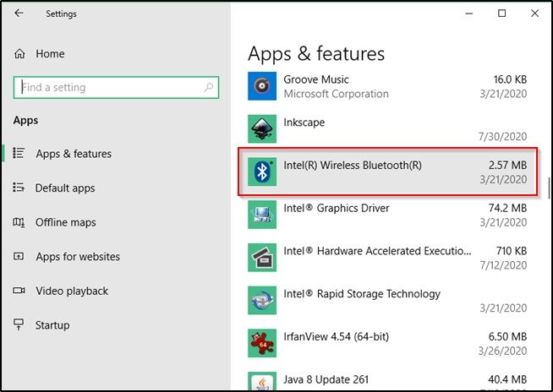Click the Intel Graphics Driver icon
Image resolution: width=553 pixels, height=392 pixels.
[x=262, y=215]
